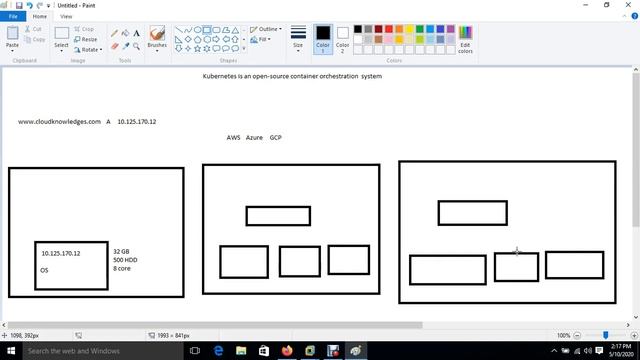Viewport: 640px width, 360px height.
Task: Choose the Five-point star shape
Action: pyautogui.click(x=198, y=49)
